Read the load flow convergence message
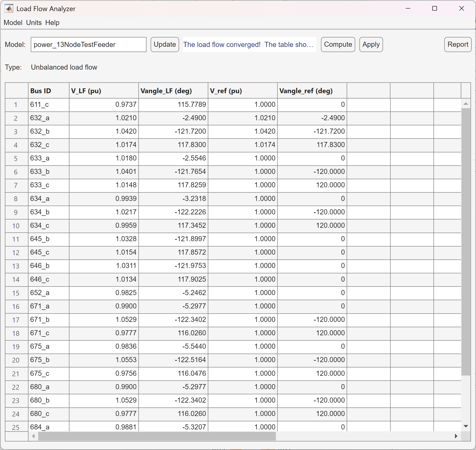 click(249, 44)
